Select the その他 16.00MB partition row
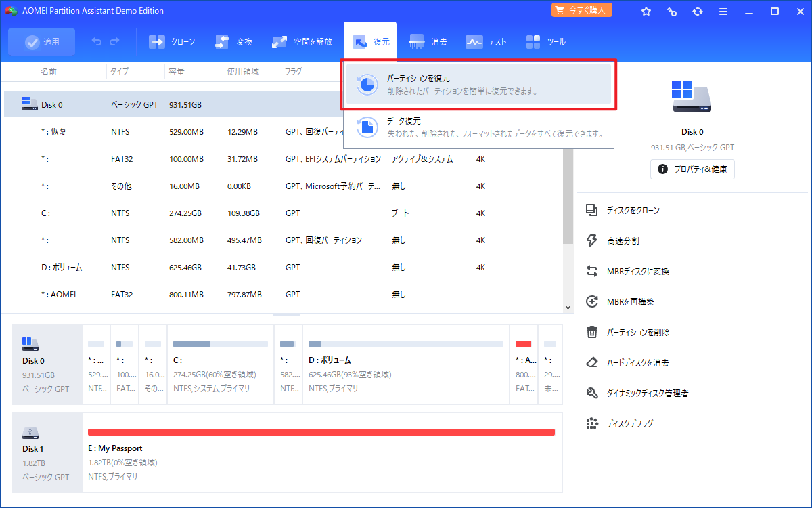The image size is (812, 508). 283,186
